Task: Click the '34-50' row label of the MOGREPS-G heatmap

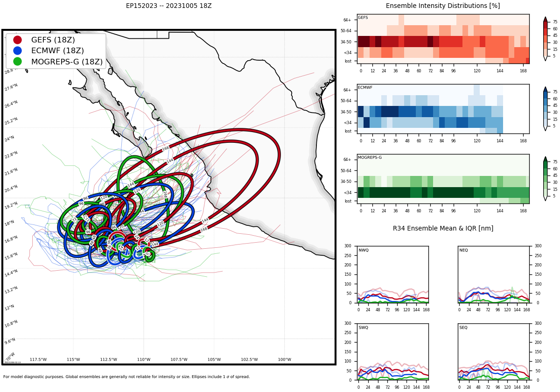Action: pos(346,182)
